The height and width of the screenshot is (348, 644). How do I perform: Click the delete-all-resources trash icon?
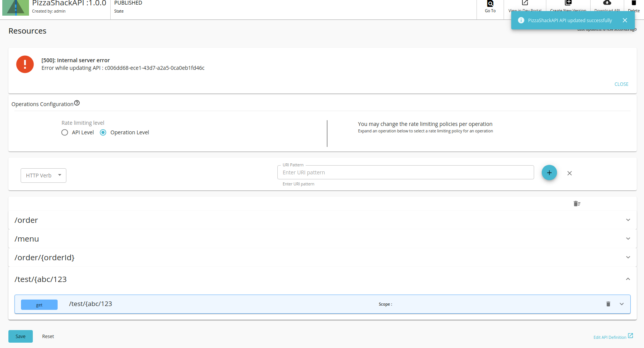[x=577, y=203]
